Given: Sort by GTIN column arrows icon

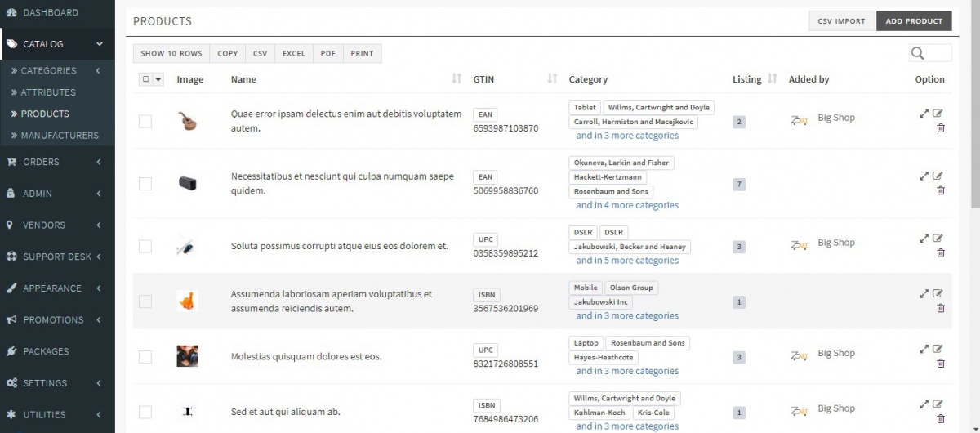Looking at the screenshot, I should [x=552, y=79].
